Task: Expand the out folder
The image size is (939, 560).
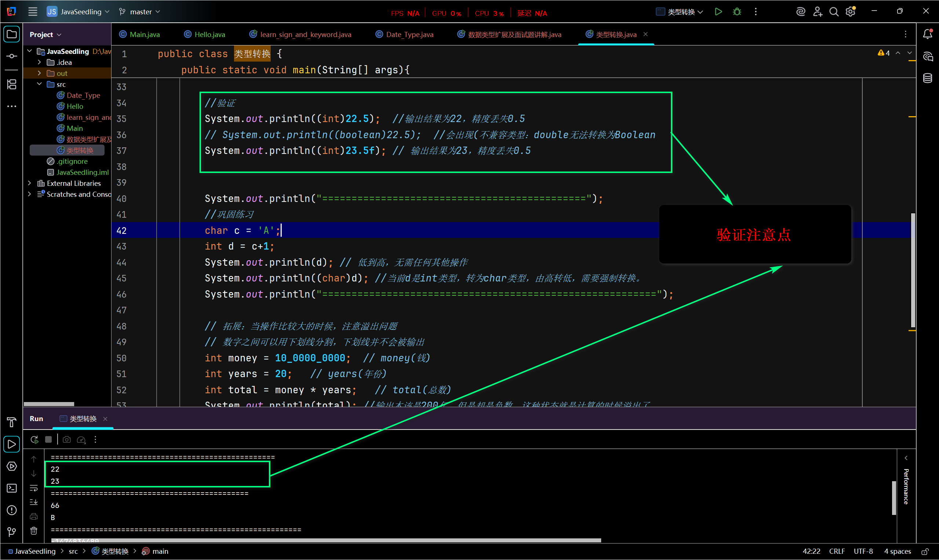Action: click(39, 73)
